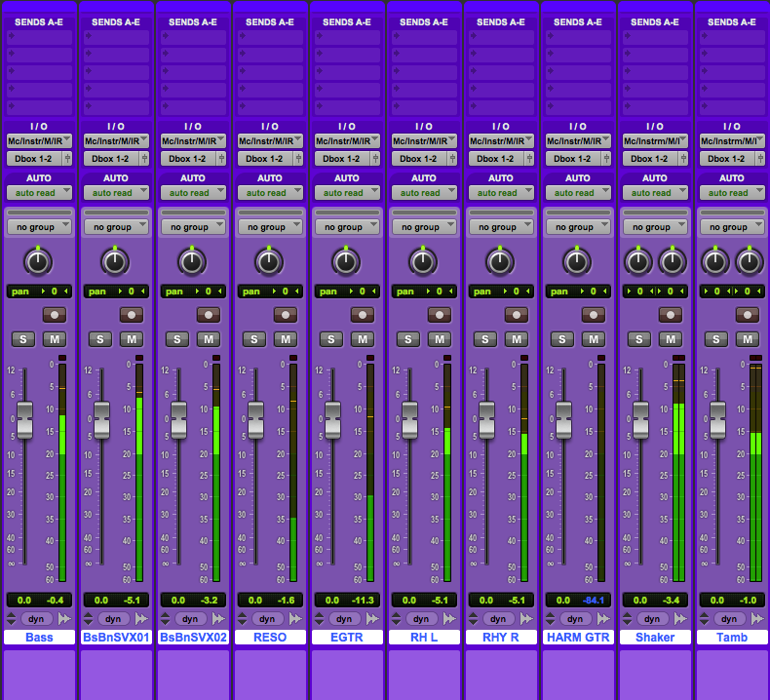Click the Shaker left pan knob
The image size is (770, 700).
[x=637, y=261]
